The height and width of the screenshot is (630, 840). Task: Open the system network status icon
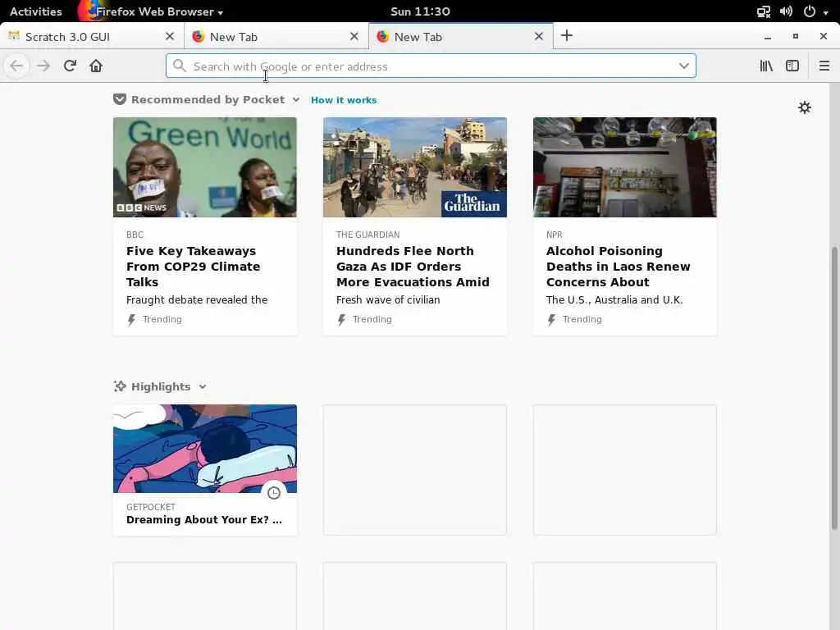tap(764, 11)
